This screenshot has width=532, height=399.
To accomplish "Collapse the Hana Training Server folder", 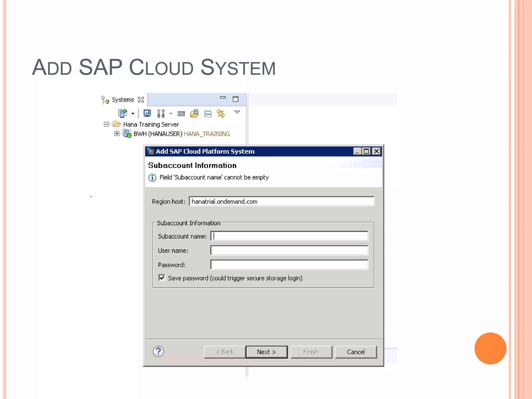I will [x=106, y=124].
